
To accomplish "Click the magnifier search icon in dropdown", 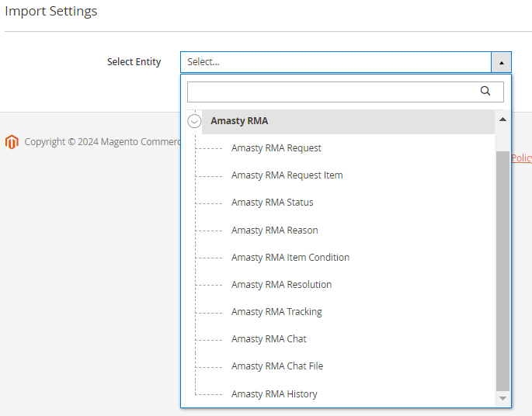I will coord(485,91).
